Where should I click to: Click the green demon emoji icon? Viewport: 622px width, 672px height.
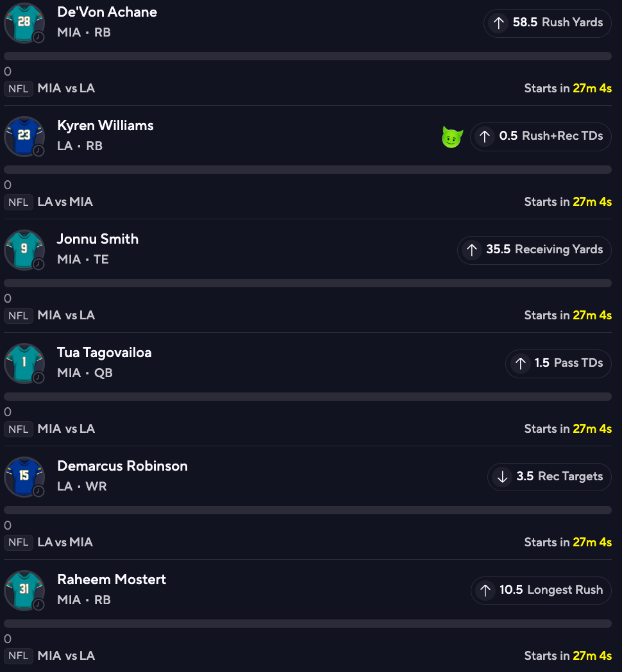pyautogui.click(x=453, y=137)
